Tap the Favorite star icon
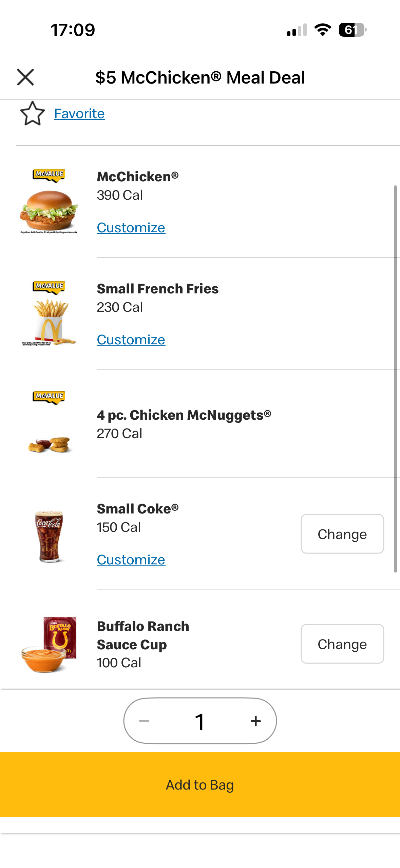 pyautogui.click(x=33, y=113)
